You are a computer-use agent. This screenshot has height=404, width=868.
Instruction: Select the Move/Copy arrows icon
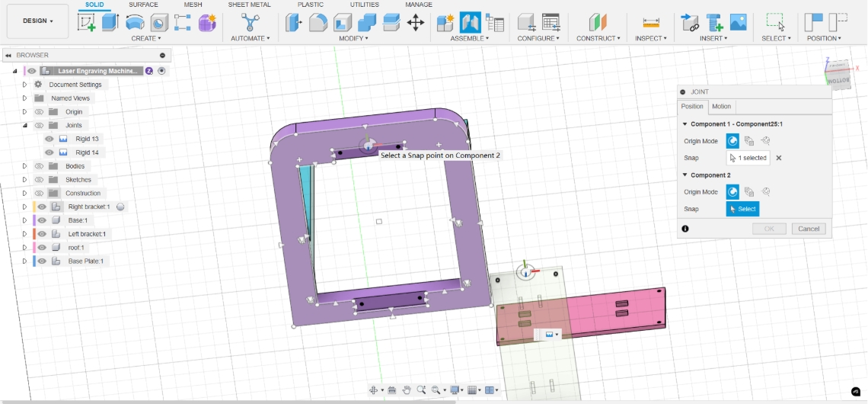click(415, 22)
